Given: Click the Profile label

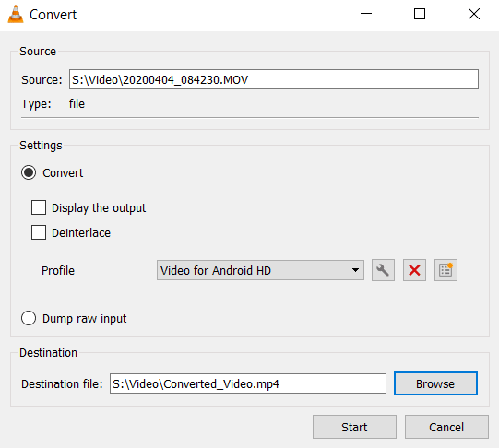Looking at the screenshot, I should 58,271.
